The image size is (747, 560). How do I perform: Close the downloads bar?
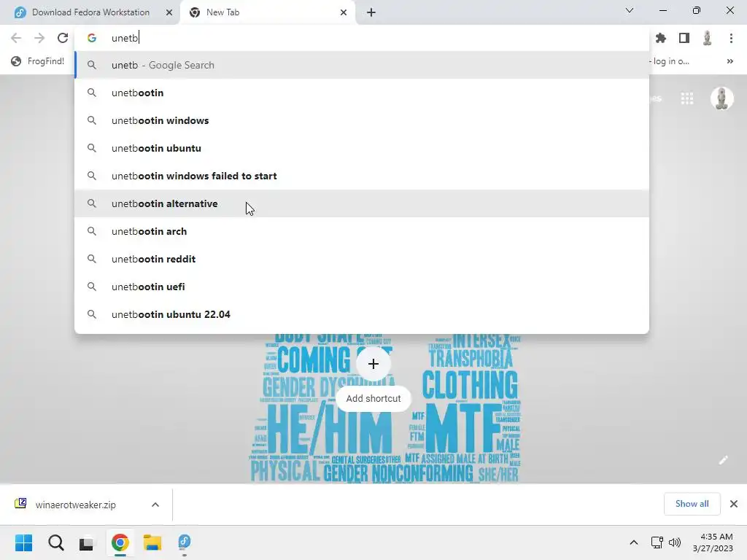click(734, 504)
